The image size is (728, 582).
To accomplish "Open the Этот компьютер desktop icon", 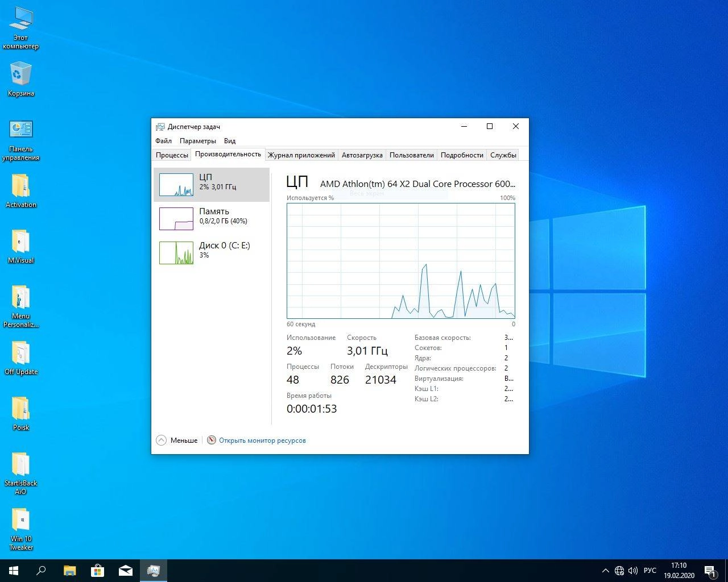I will pyautogui.click(x=20, y=27).
